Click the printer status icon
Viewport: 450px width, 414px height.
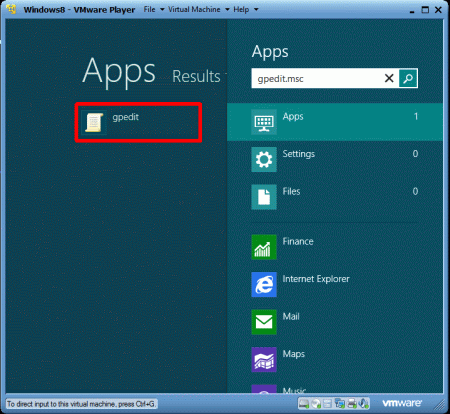coord(352,403)
